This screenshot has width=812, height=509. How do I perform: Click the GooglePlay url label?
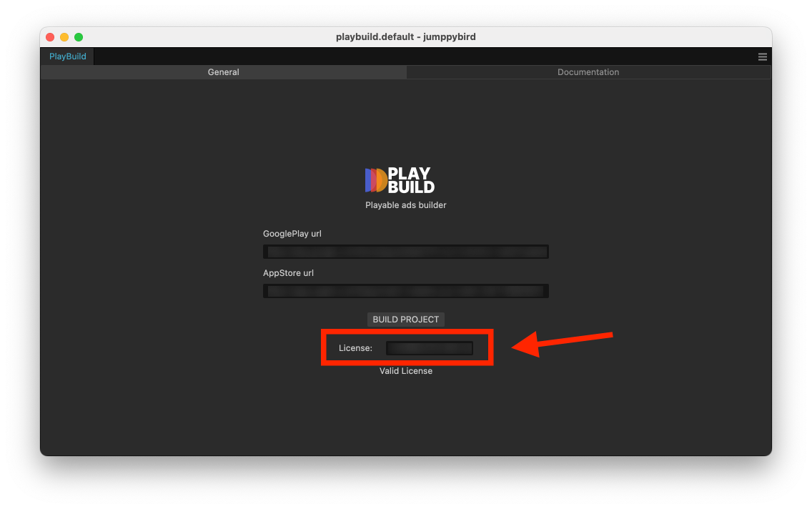click(x=292, y=234)
